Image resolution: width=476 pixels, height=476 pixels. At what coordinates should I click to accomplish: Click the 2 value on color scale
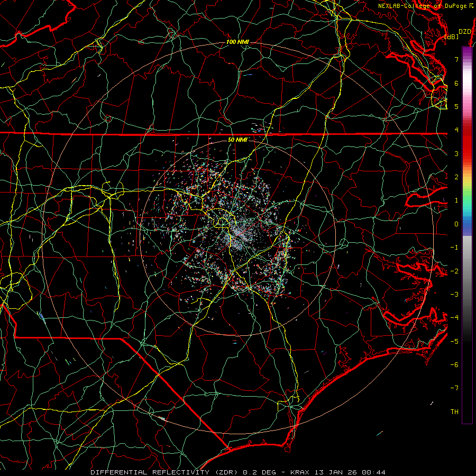456,177
